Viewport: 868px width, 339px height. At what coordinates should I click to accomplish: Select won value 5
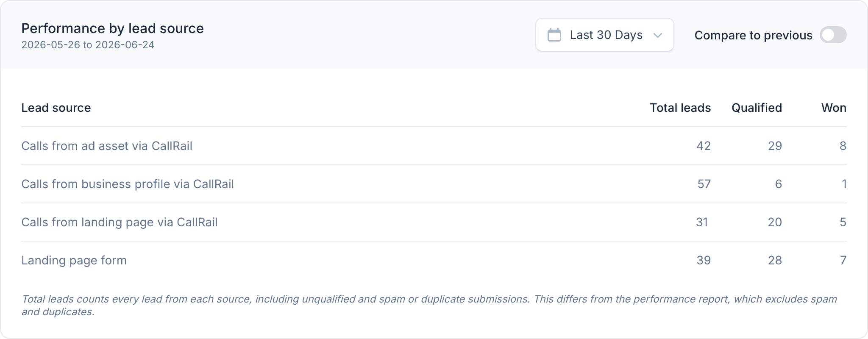(x=843, y=222)
